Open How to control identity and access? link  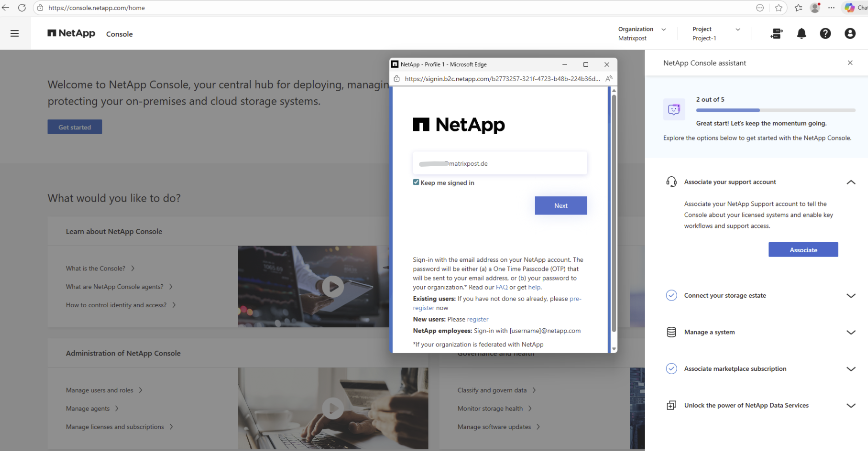tap(121, 305)
